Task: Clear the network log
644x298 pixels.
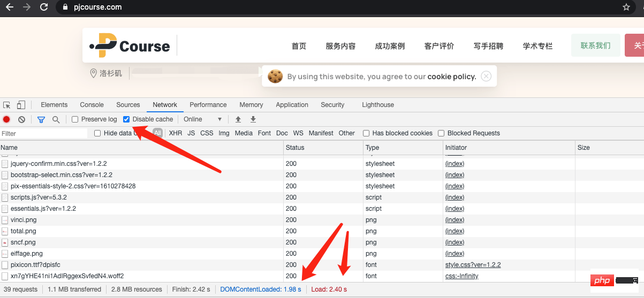Action: click(21, 119)
